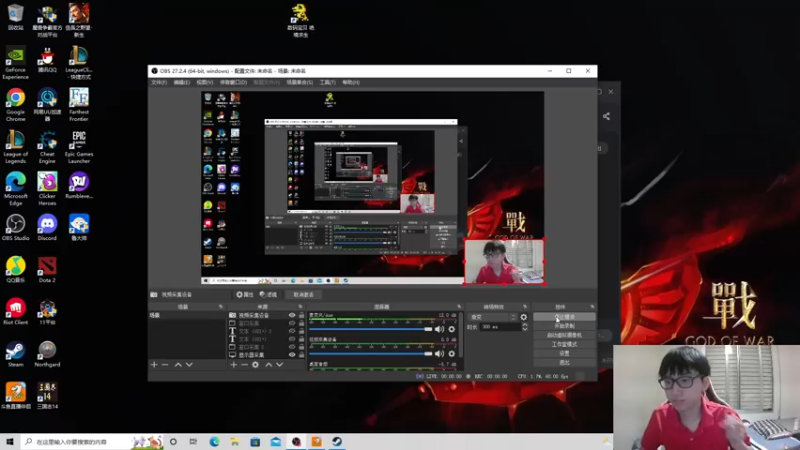Pop out the Sources dock panel
Image resolution: width=800 pixels, height=450 pixels.
[301, 307]
